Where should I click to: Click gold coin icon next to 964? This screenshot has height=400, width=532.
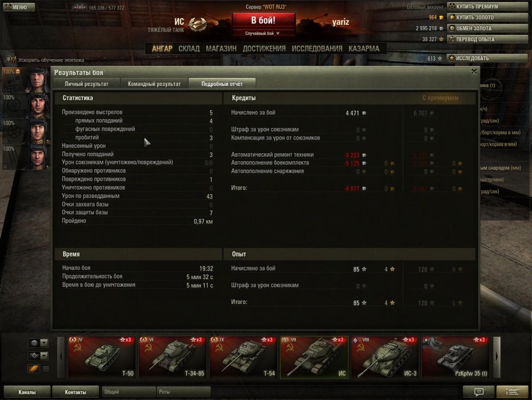[x=441, y=18]
